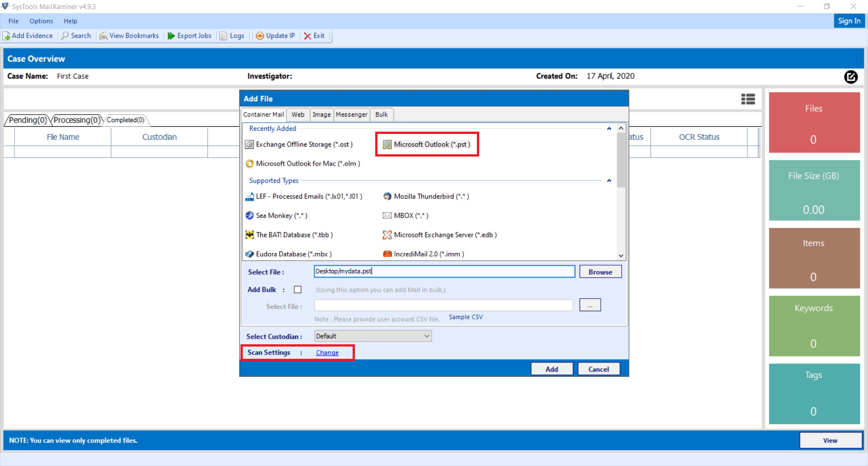Select LEF - Processed Emails type

(304, 196)
